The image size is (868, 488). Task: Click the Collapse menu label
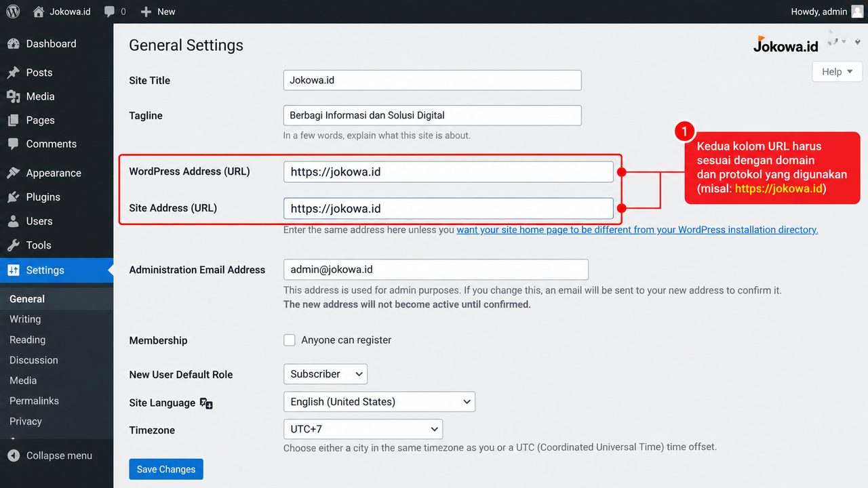(x=59, y=455)
